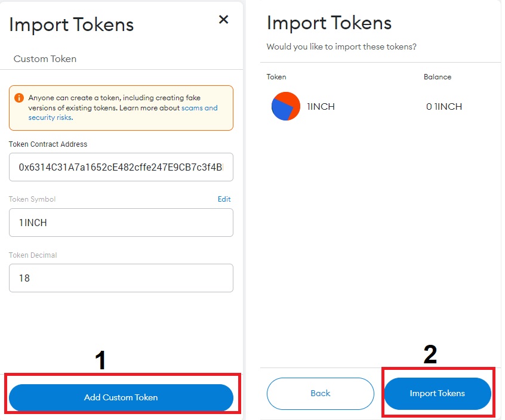Screen dimensions: 505x420
Task: Click the Balance column header
Action: [438, 77]
